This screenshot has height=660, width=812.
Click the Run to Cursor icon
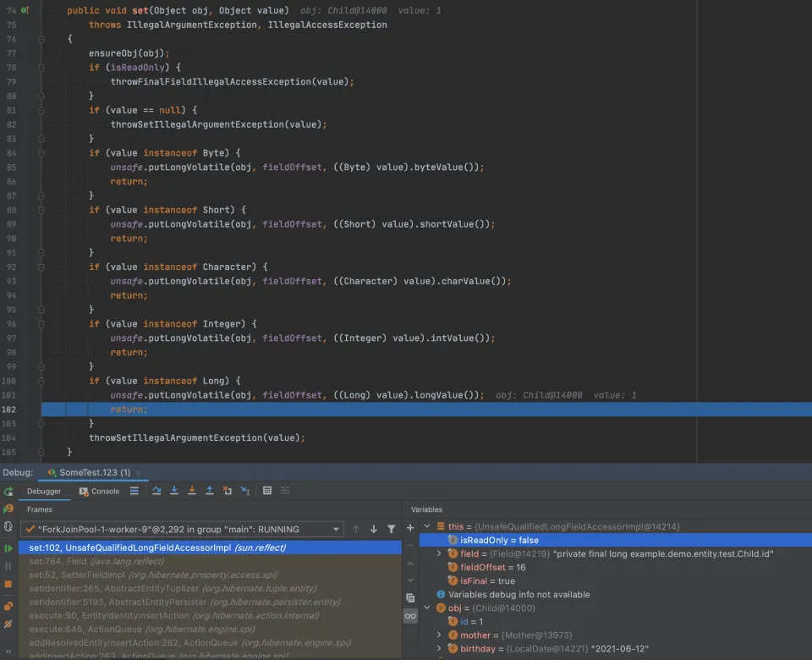245,491
